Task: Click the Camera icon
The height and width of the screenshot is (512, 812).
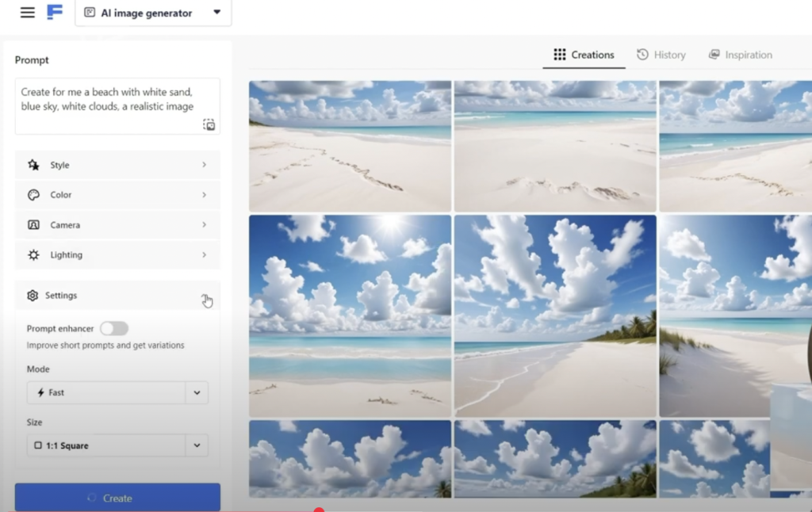Action: pyautogui.click(x=33, y=224)
